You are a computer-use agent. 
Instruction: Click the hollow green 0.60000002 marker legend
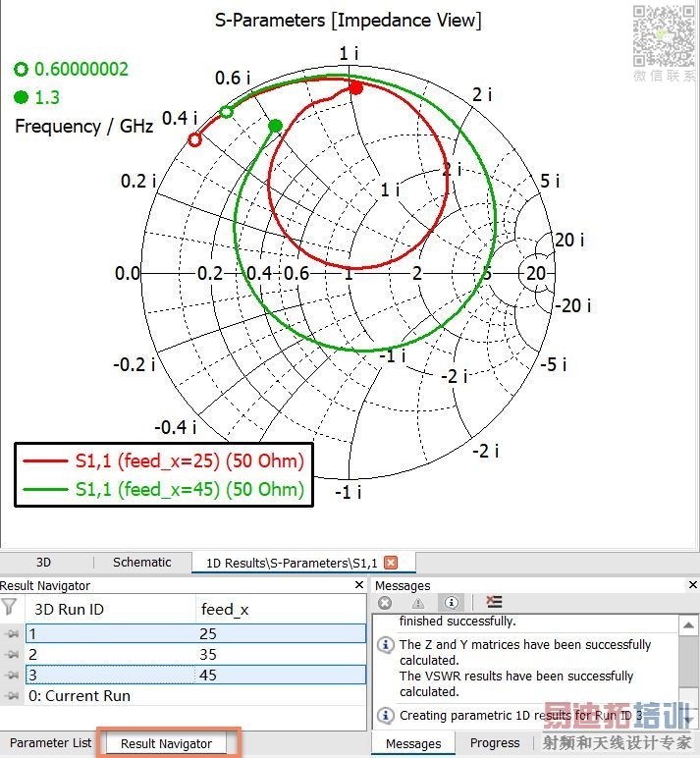pyautogui.click(x=71, y=69)
